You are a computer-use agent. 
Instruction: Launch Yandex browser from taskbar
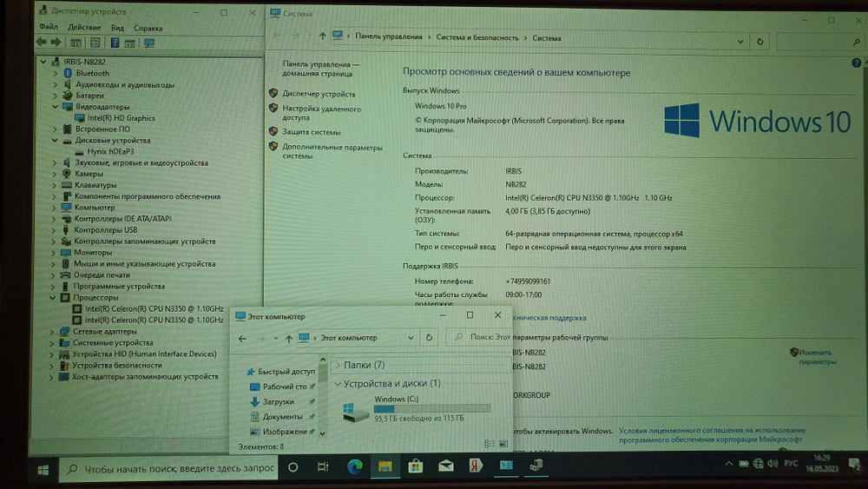click(476, 466)
